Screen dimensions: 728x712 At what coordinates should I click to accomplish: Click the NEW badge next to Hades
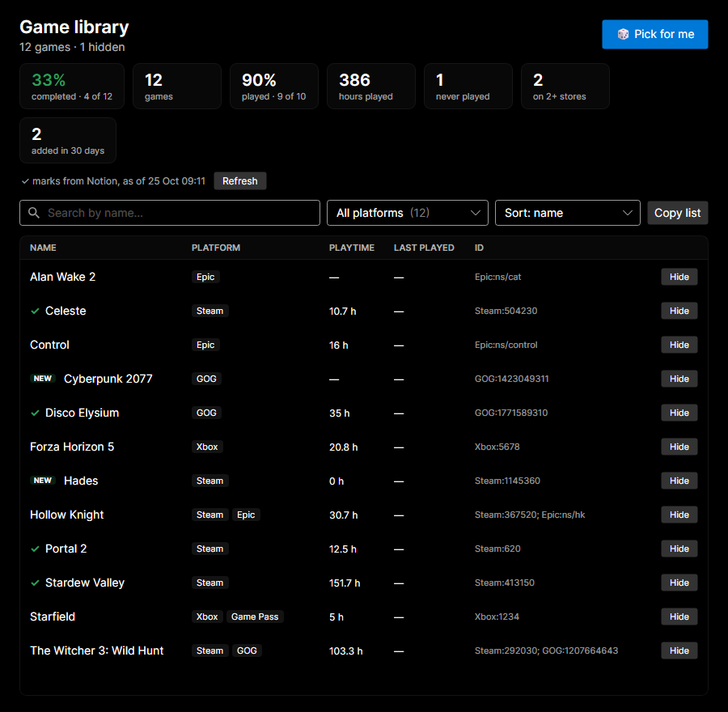[43, 481]
